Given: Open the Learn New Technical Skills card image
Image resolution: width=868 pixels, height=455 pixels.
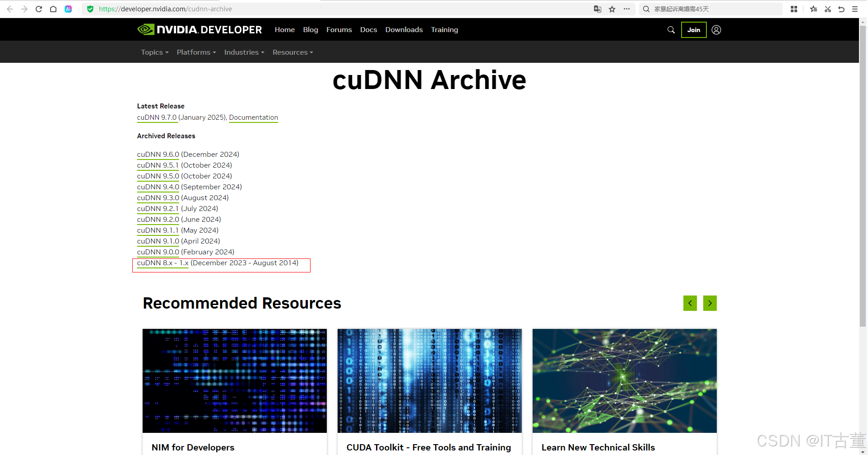Looking at the screenshot, I should [x=625, y=381].
